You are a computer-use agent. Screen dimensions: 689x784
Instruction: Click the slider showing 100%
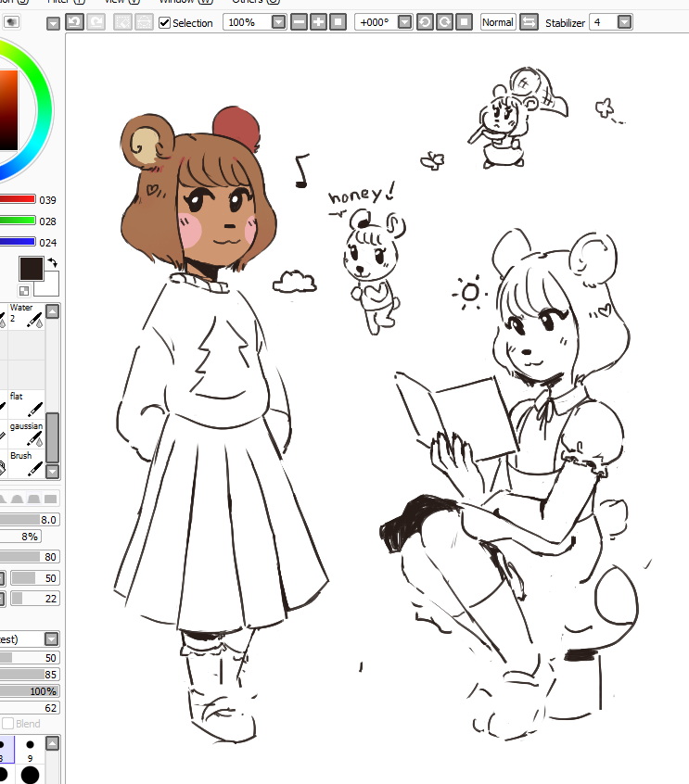[29, 691]
